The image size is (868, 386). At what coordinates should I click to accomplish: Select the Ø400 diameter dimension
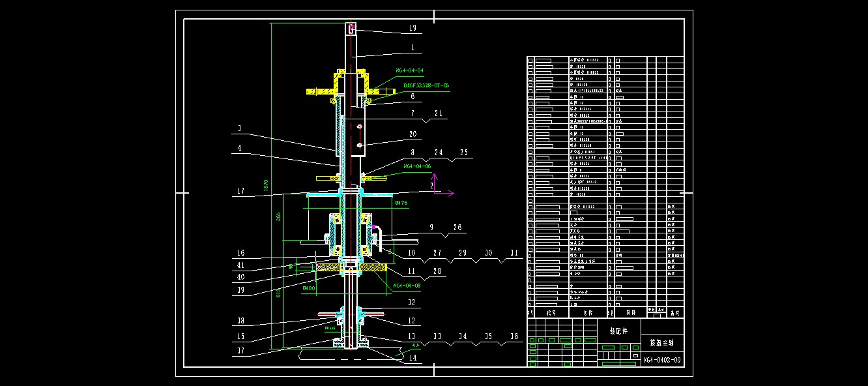308,287
